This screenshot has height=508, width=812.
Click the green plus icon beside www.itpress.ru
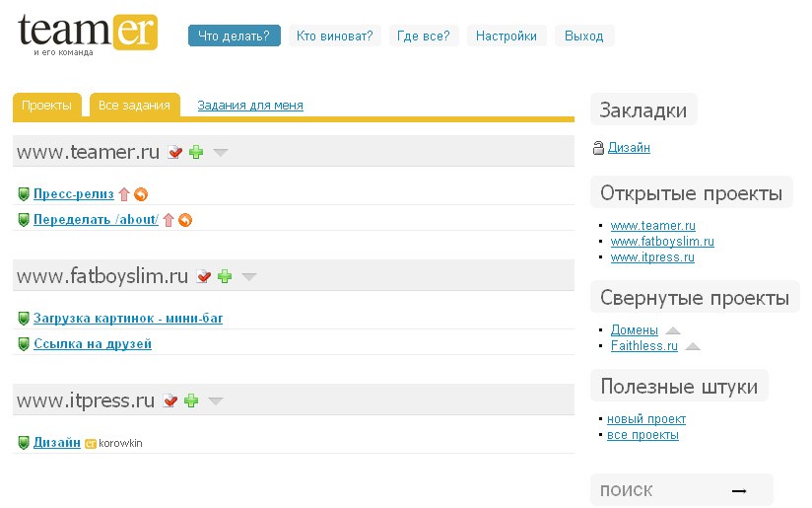pyautogui.click(x=192, y=400)
